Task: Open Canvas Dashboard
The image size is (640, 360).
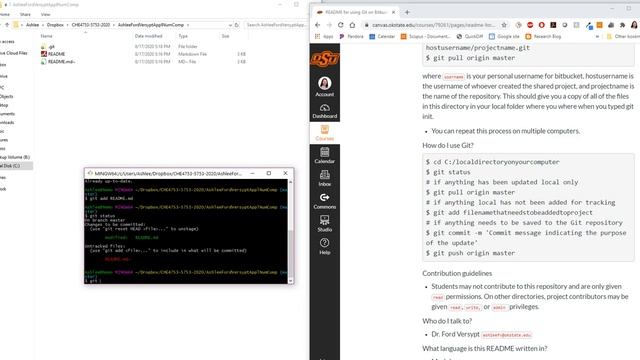Action: point(324,111)
